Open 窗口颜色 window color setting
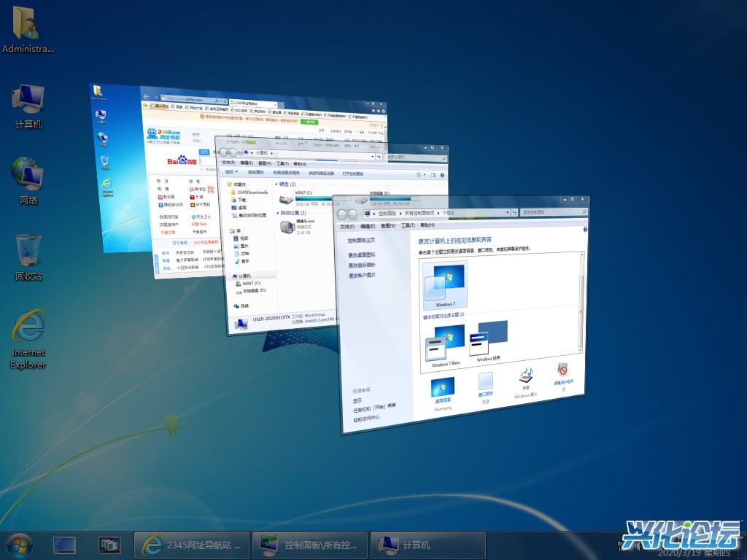747x560 pixels. click(485, 388)
